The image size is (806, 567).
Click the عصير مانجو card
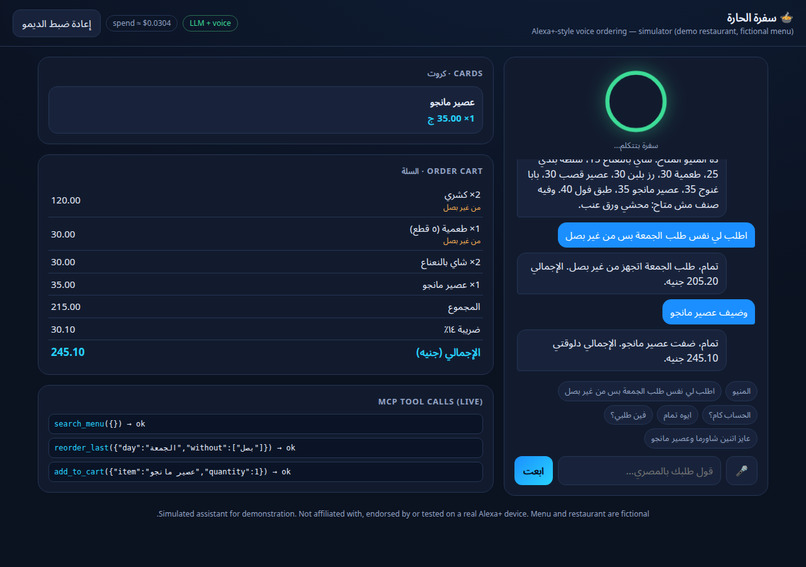click(265, 110)
